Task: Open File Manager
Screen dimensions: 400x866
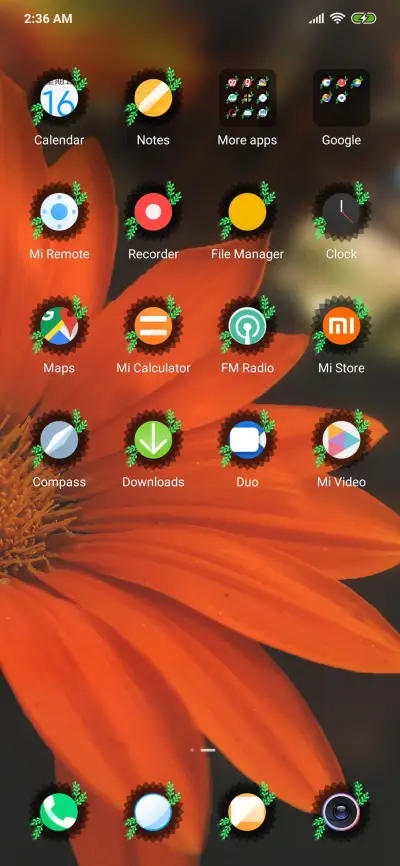Action: tap(247, 212)
